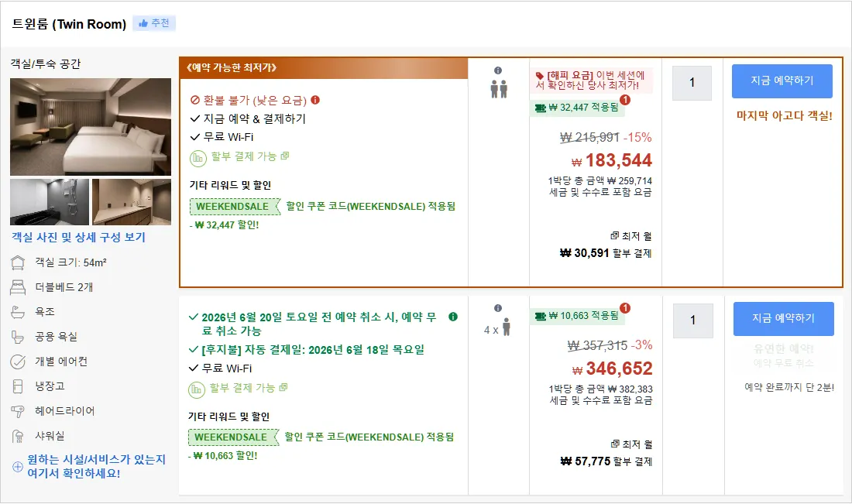Click 최저 월 link above ₩57,775
The image size is (852, 504).
631,444
